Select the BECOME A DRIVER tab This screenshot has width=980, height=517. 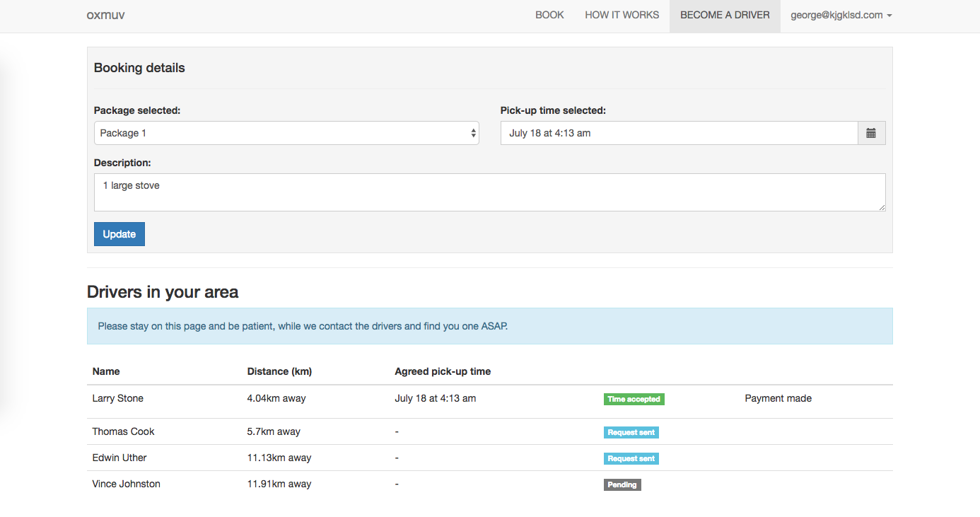725,15
